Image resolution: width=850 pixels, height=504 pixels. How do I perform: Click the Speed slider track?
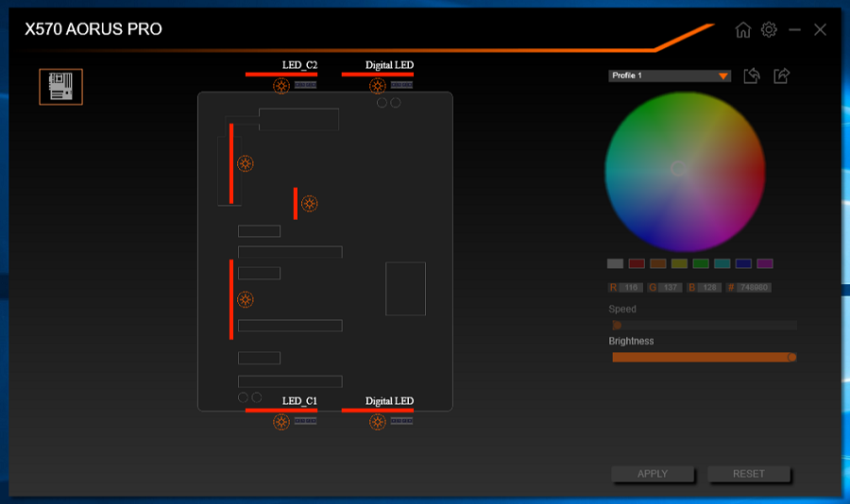coord(705,326)
